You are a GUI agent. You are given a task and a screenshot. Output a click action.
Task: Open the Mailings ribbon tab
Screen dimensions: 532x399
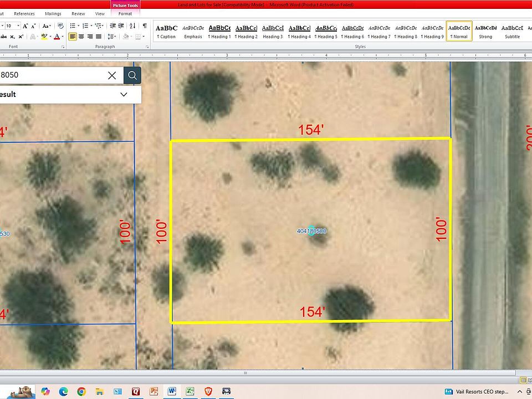(53, 13)
